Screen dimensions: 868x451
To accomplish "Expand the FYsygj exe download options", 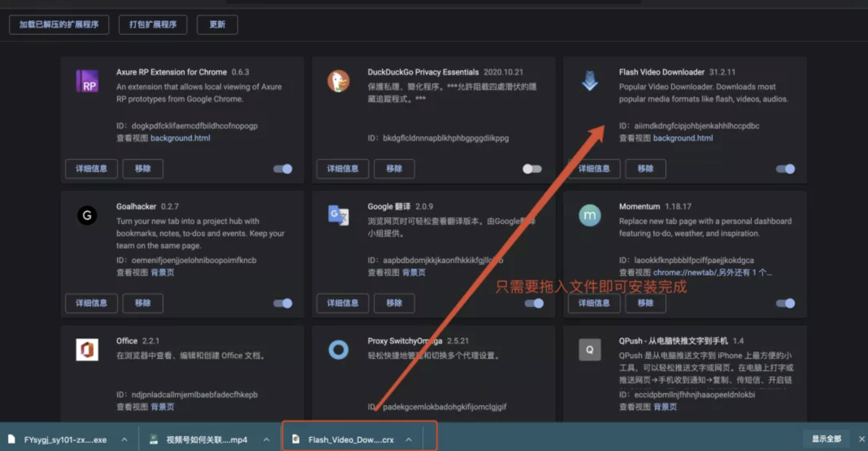I will click(x=124, y=439).
